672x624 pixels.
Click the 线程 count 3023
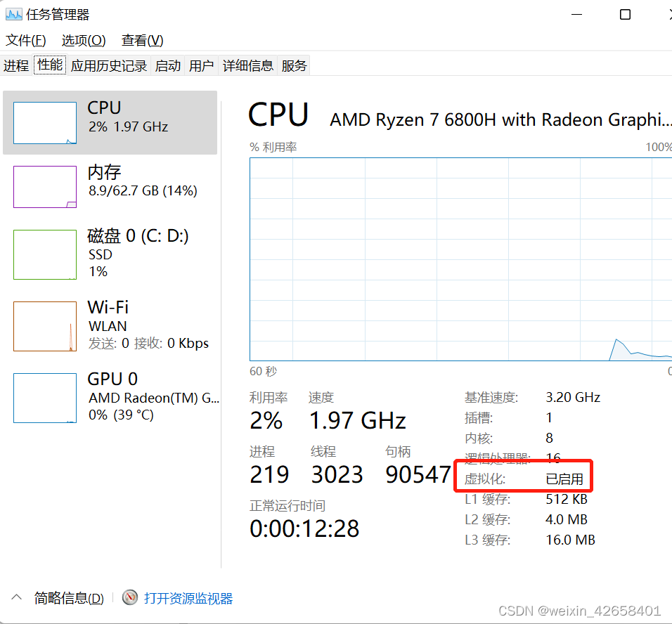tap(337, 474)
